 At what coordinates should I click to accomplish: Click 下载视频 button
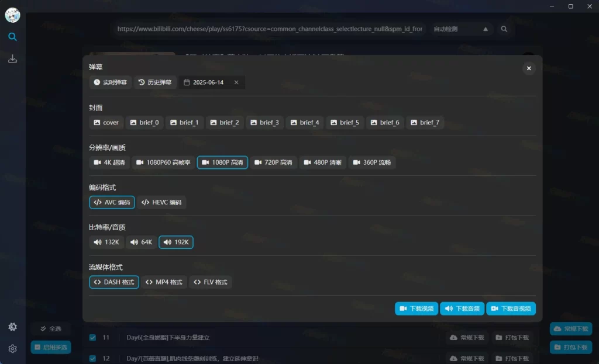416,308
